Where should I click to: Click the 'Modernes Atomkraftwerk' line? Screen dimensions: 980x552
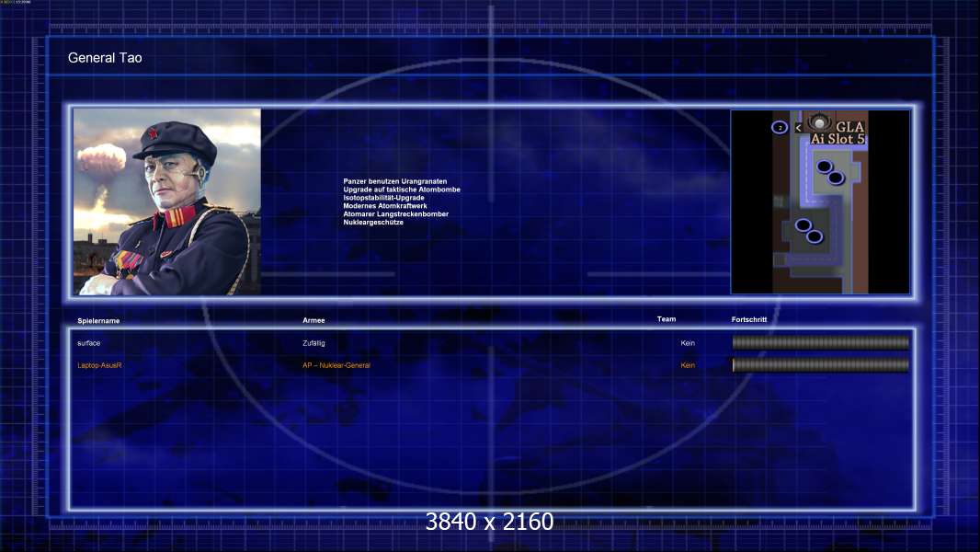tap(385, 206)
